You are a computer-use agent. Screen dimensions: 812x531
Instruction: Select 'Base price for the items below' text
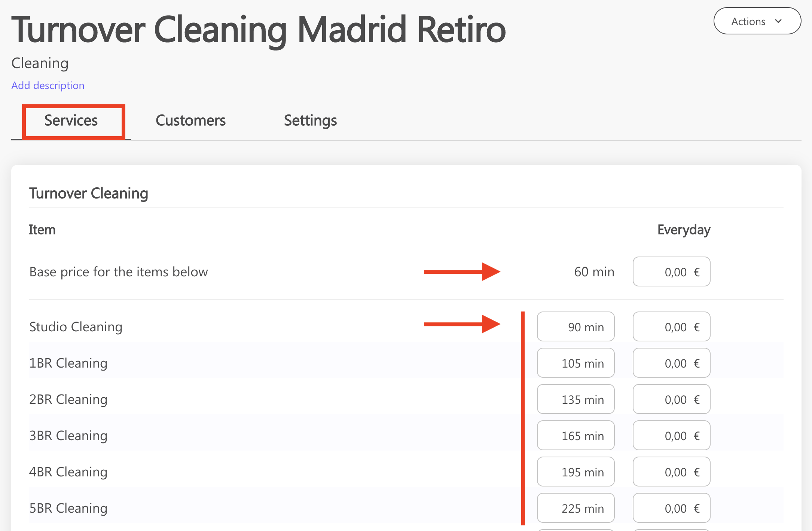click(119, 272)
